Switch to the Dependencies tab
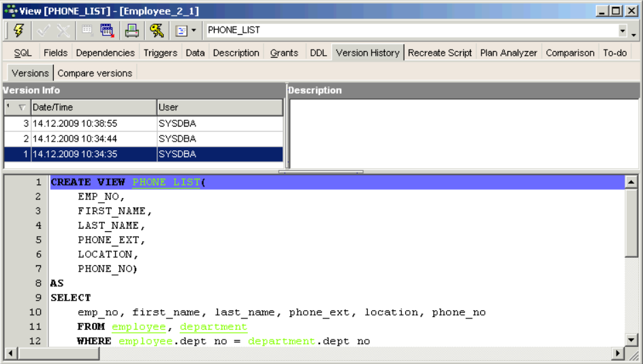 pos(105,53)
